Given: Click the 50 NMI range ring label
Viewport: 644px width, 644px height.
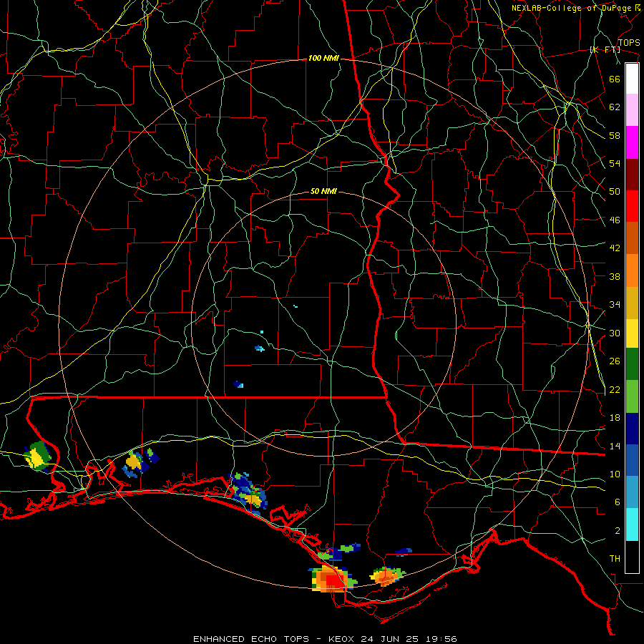Looking at the screenshot, I should click(323, 191).
